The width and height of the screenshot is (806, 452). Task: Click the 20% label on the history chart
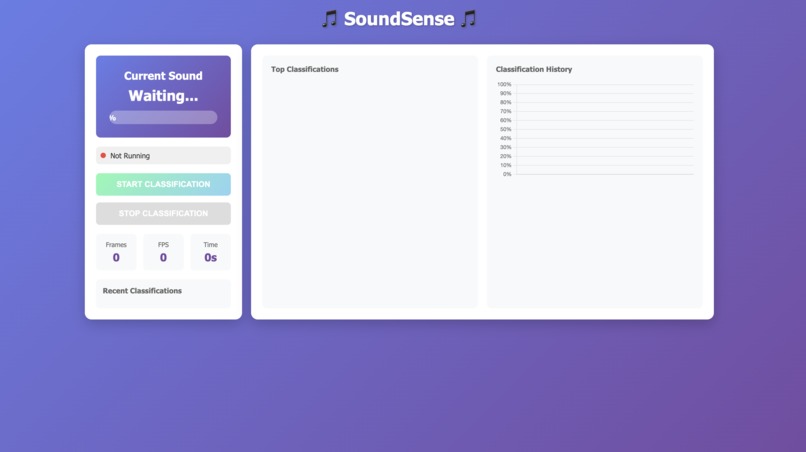pos(506,156)
